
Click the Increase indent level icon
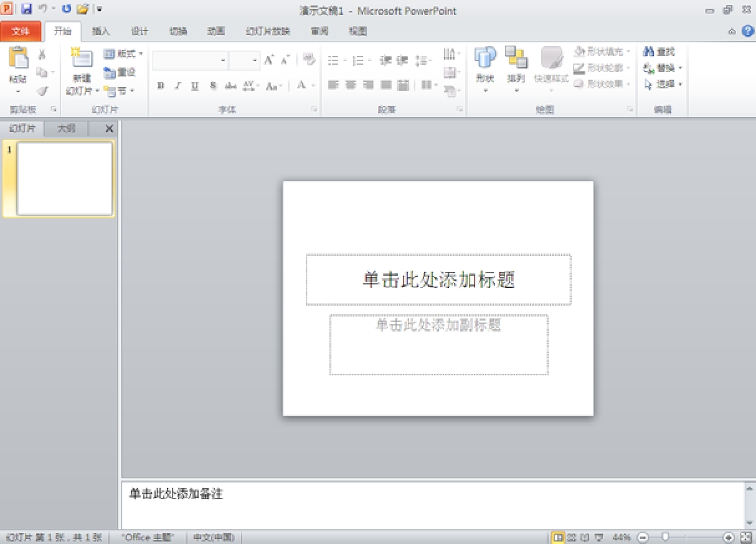coord(402,61)
